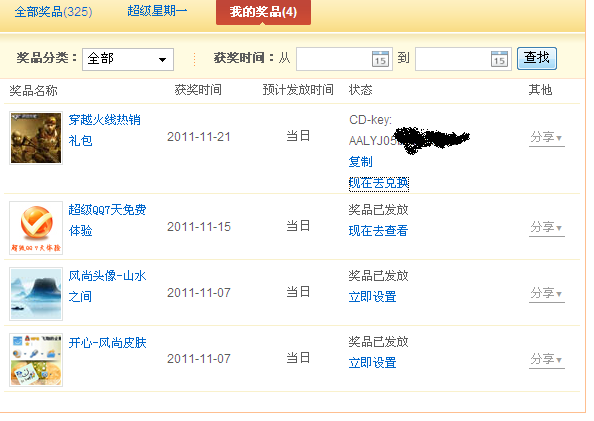This screenshot has height=421, width=594.
Task: Open the start date calendar icon
Action: click(380, 59)
